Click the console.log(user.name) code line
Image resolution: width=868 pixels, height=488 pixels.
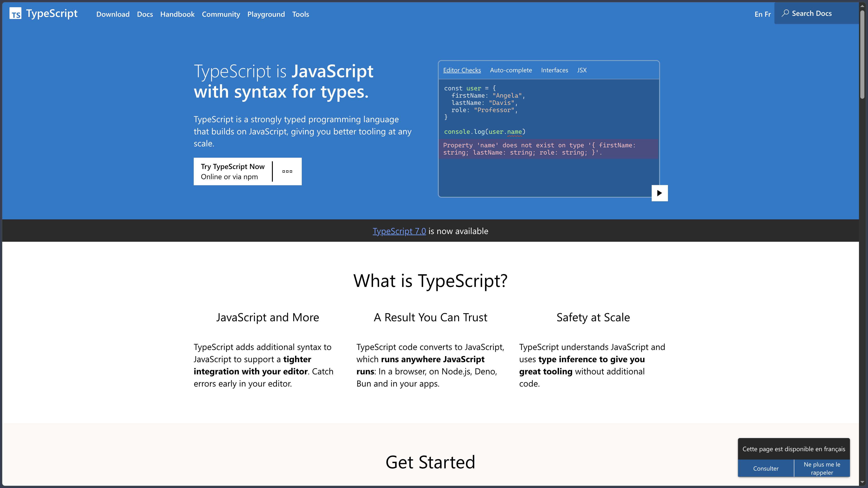[x=485, y=132]
